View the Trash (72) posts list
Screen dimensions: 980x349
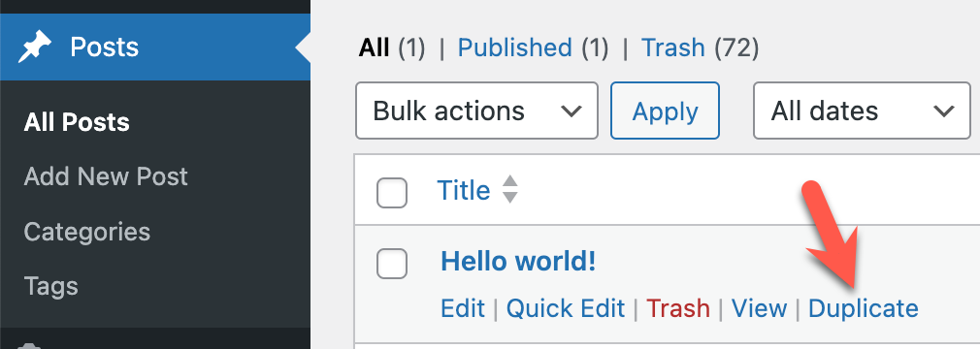pyautogui.click(x=701, y=48)
